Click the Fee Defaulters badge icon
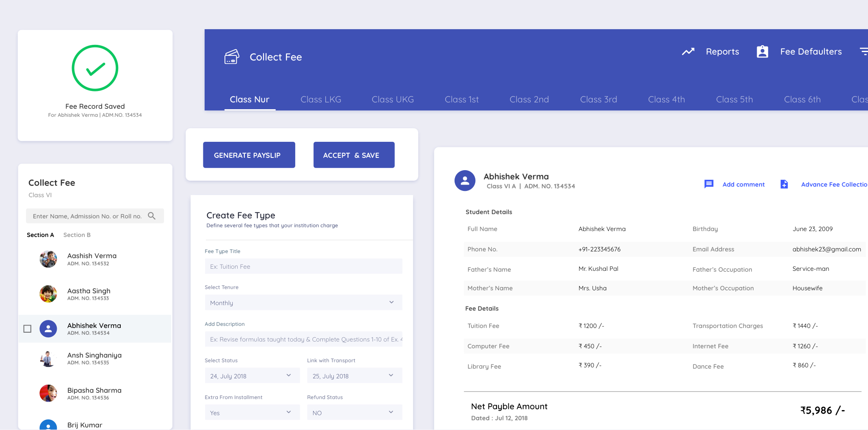The image size is (868, 430). pyautogui.click(x=762, y=52)
